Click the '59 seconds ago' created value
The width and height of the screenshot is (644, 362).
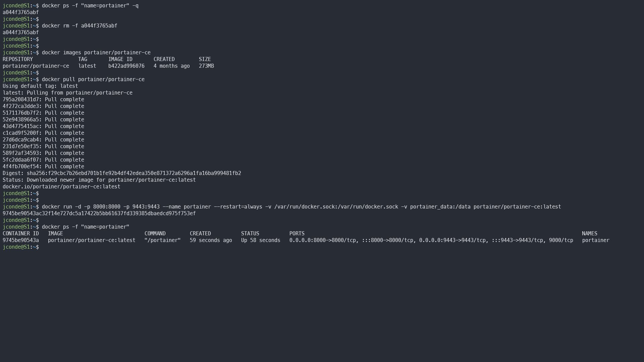pyautogui.click(x=211, y=240)
